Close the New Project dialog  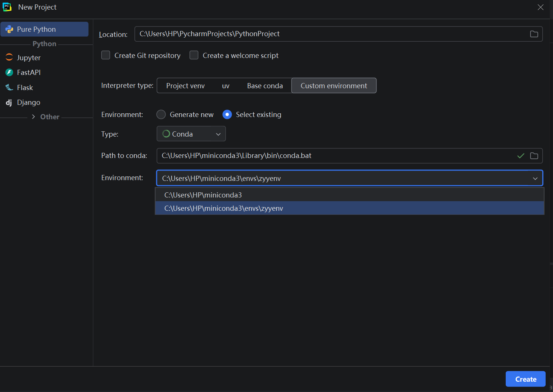[541, 7]
